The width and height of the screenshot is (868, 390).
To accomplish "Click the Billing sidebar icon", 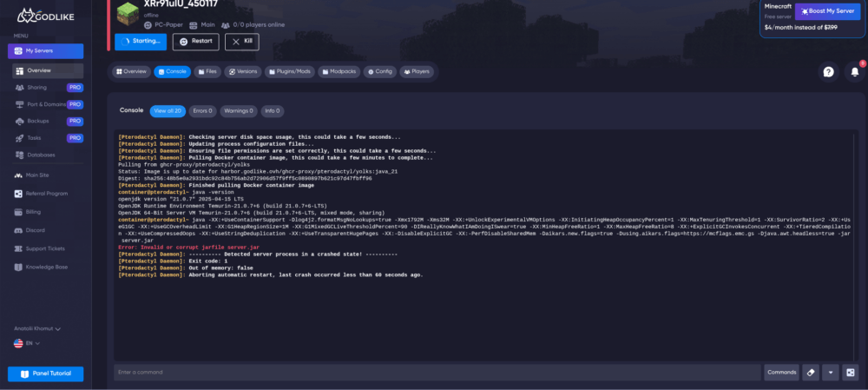I will [x=19, y=212].
